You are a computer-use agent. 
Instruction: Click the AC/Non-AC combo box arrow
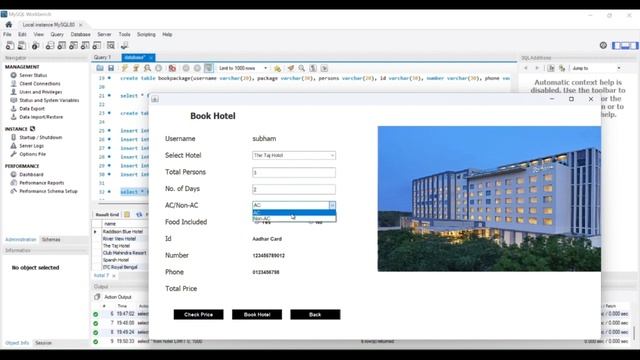332,205
